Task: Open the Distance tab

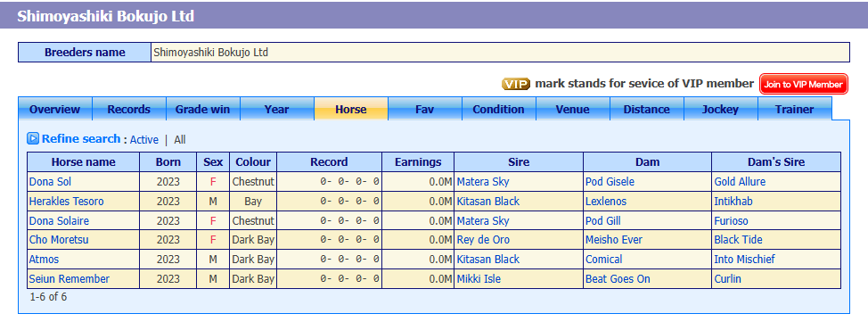Action: coord(647,109)
